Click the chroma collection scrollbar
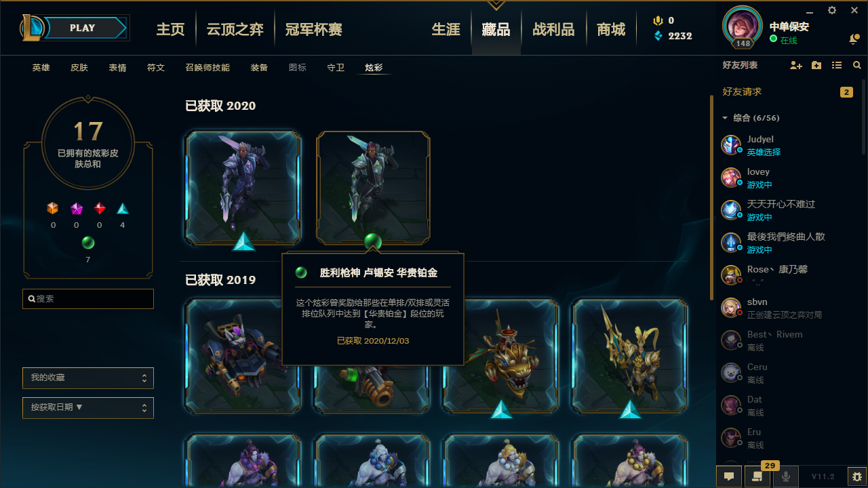Screen dimensions: 868x488 click(x=711, y=197)
